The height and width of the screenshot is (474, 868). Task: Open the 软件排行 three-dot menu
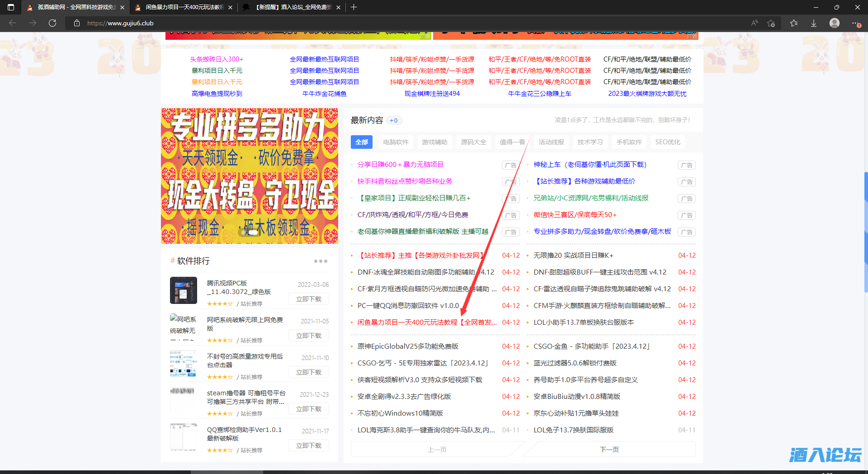[x=321, y=261]
